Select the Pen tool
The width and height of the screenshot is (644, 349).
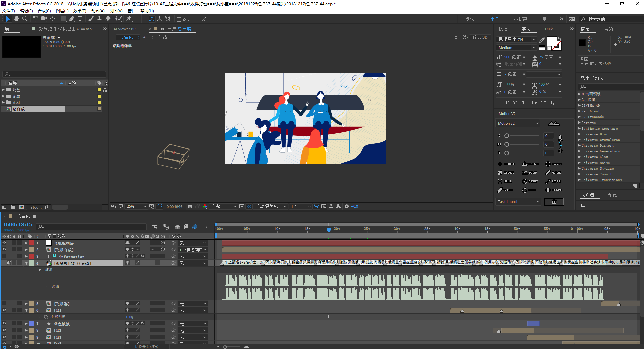(72, 19)
